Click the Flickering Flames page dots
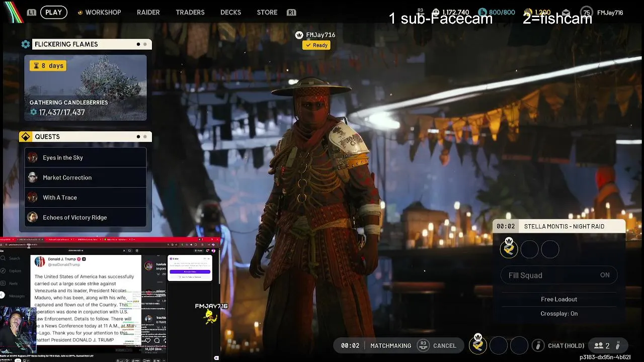Image resolution: width=644 pixels, height=362 pixels. pos(141,44)
